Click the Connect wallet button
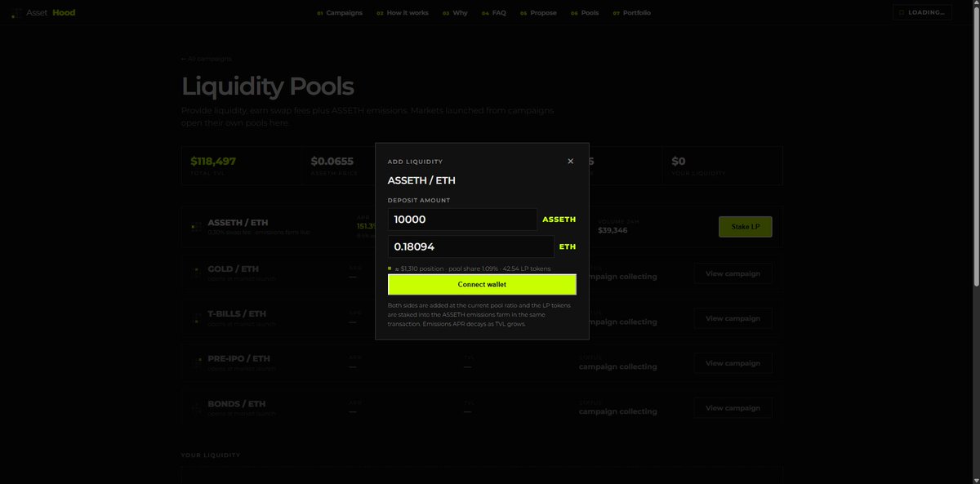The image size is (980, 484). [482, 284]
